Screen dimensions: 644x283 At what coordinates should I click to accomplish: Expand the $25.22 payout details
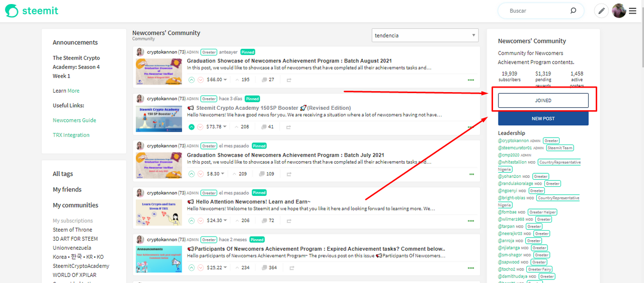(216, 267)
